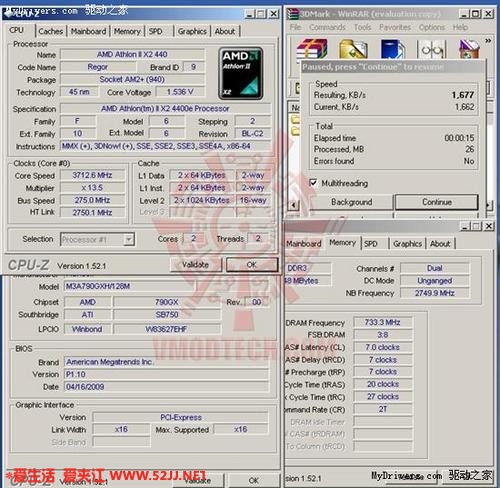Expand the WinRAR toolbar overflow chevron
Viewport: 500px width, 488px height.
tap(488, 41)
